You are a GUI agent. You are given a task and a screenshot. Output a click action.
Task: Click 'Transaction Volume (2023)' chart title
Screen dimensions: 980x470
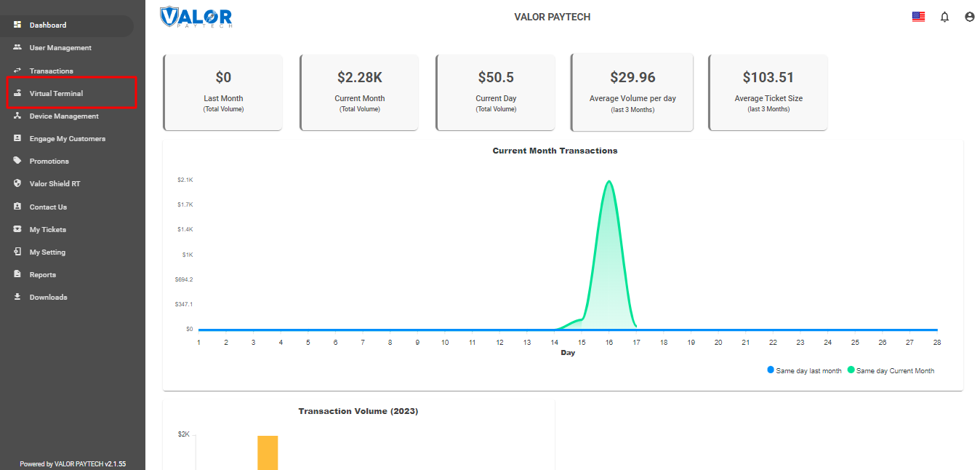(x=358, y=411)
